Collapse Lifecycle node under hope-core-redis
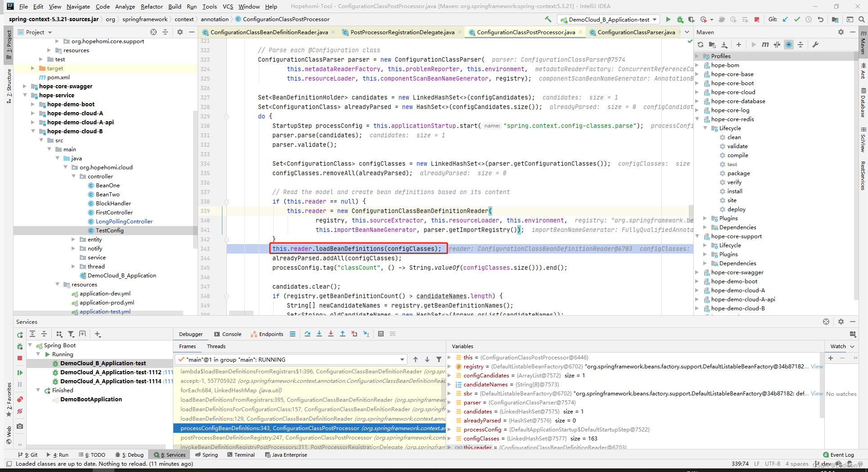The height and width of the screenshot is (472, 868). click(x=705, y=128)
